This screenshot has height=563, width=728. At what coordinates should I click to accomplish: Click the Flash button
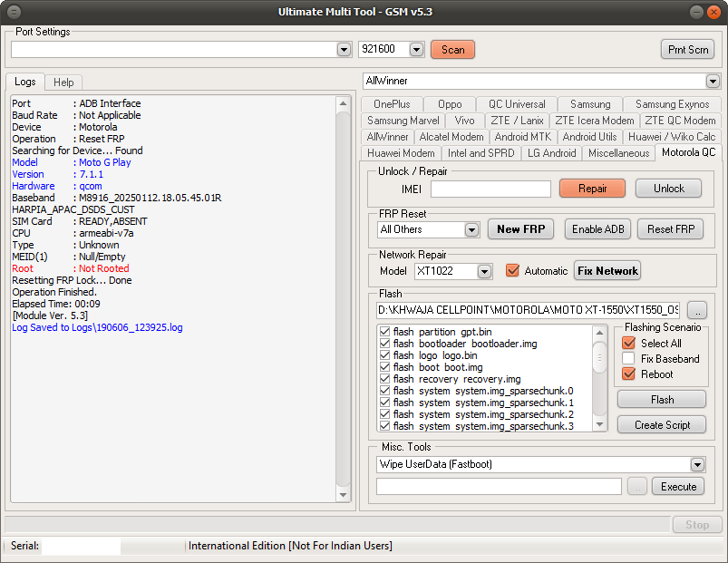coord(662,400)
